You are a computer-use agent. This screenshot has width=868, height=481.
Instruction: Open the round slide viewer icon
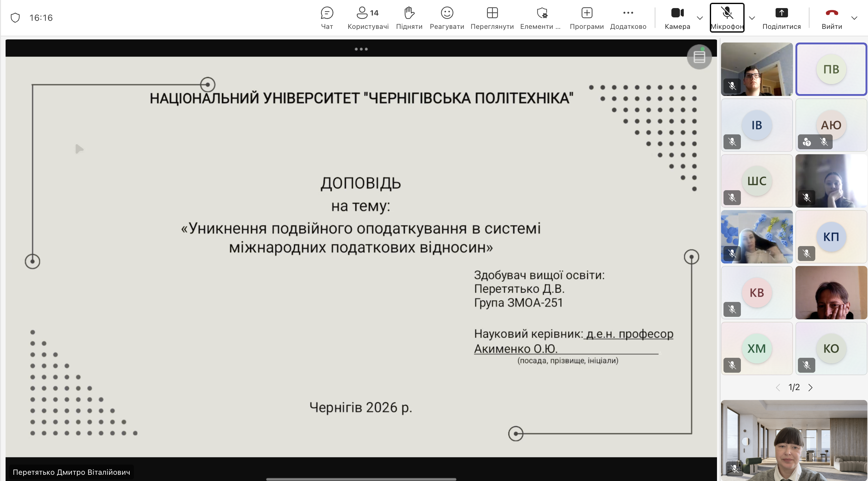tap(699, 57)
